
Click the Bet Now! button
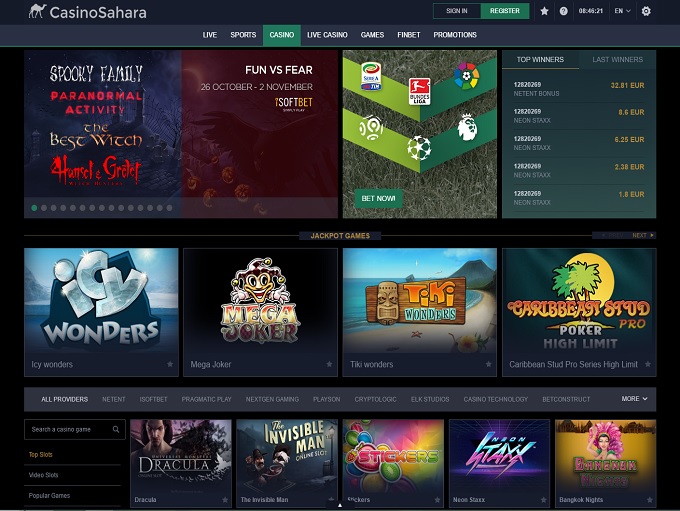[x=379, y=199]
